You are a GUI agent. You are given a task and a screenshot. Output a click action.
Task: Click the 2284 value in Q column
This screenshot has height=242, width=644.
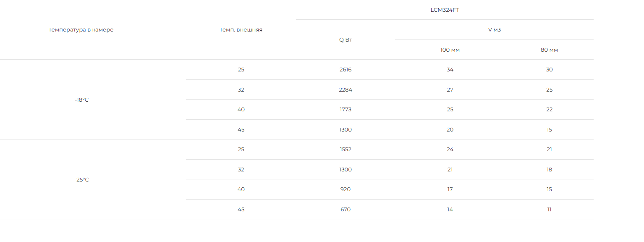point(346,90)
